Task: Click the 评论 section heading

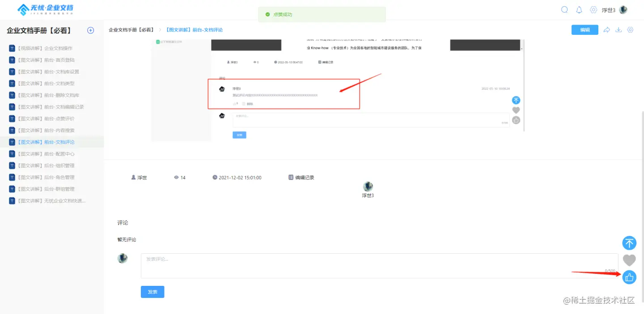Action: 123,222
